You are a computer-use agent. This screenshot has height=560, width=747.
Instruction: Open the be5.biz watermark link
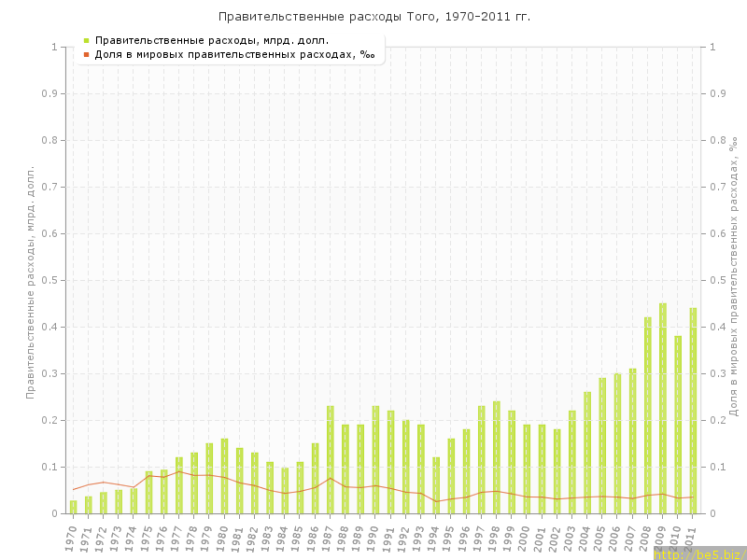point(700,554)
